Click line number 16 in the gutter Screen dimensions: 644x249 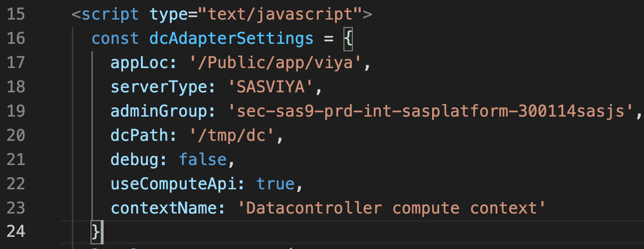16,38
